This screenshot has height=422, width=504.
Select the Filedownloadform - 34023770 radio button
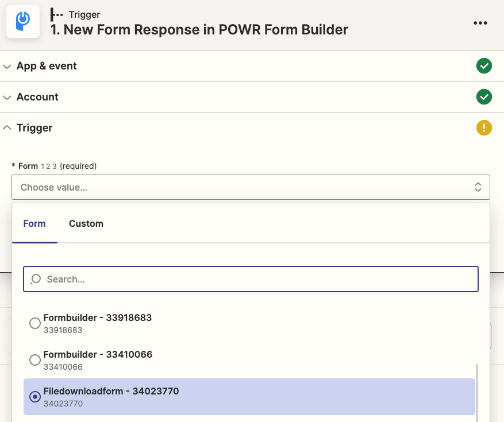tap(34, 397)
